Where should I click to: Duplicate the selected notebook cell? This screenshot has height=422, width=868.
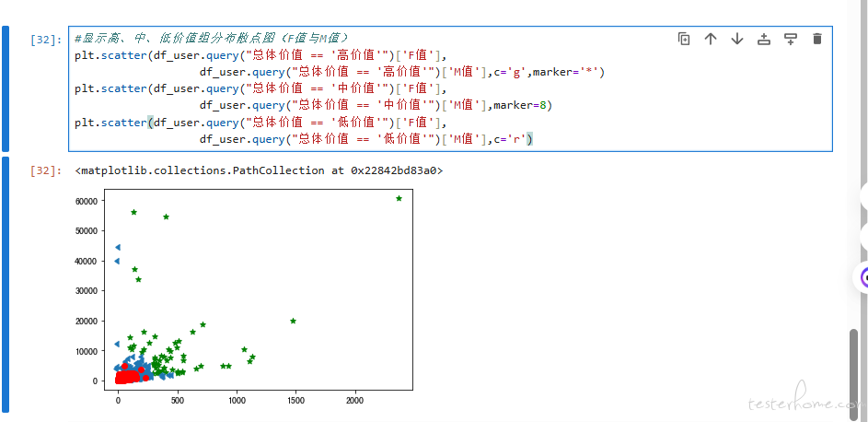pos(684,39)
